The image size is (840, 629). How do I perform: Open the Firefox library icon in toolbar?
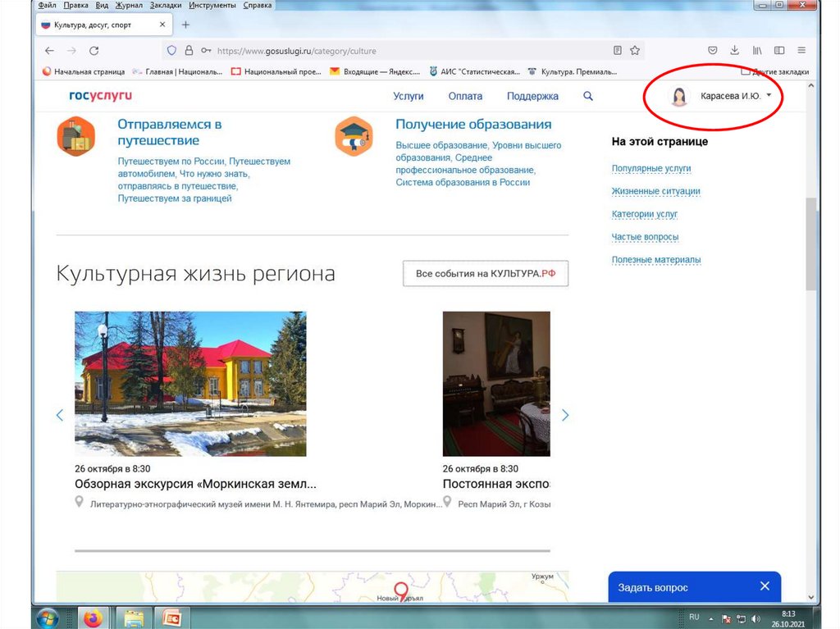coord(757,50)
